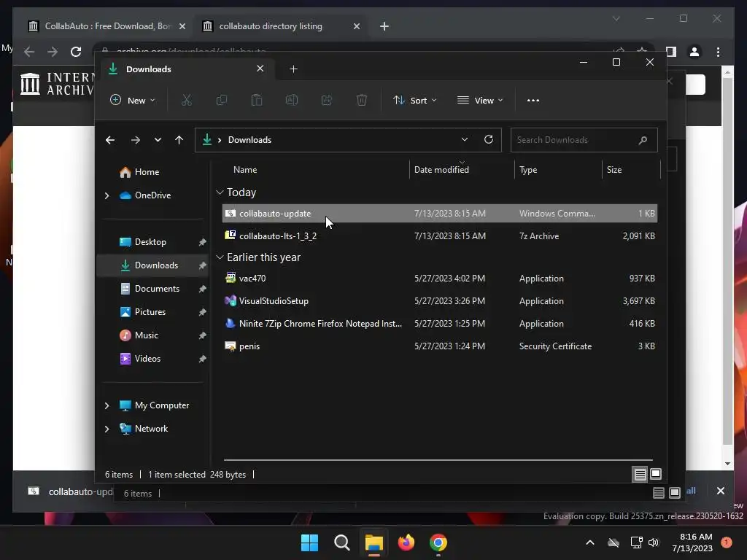Image resolution: width=747 pixels, height=560 pixels.
Task: Select the vac470 application file
Action: coord(440,279)
